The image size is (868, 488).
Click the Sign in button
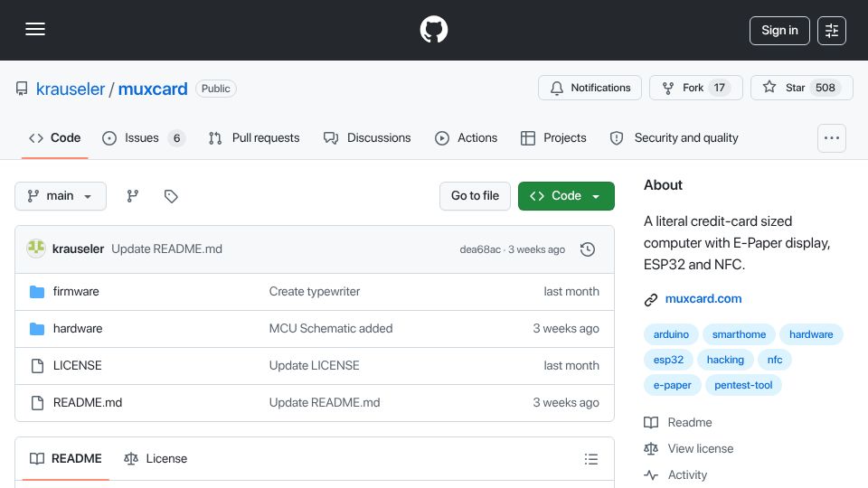pos(779,31)
